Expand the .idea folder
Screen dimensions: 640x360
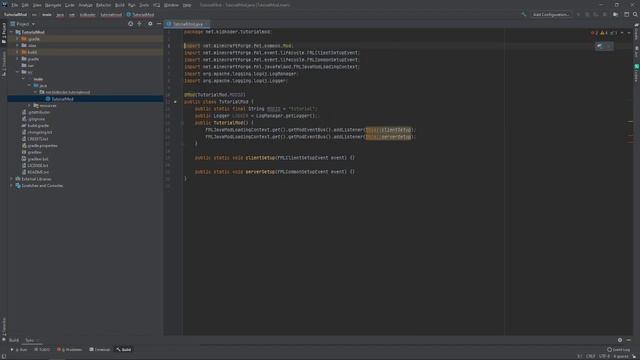point(17,45)
